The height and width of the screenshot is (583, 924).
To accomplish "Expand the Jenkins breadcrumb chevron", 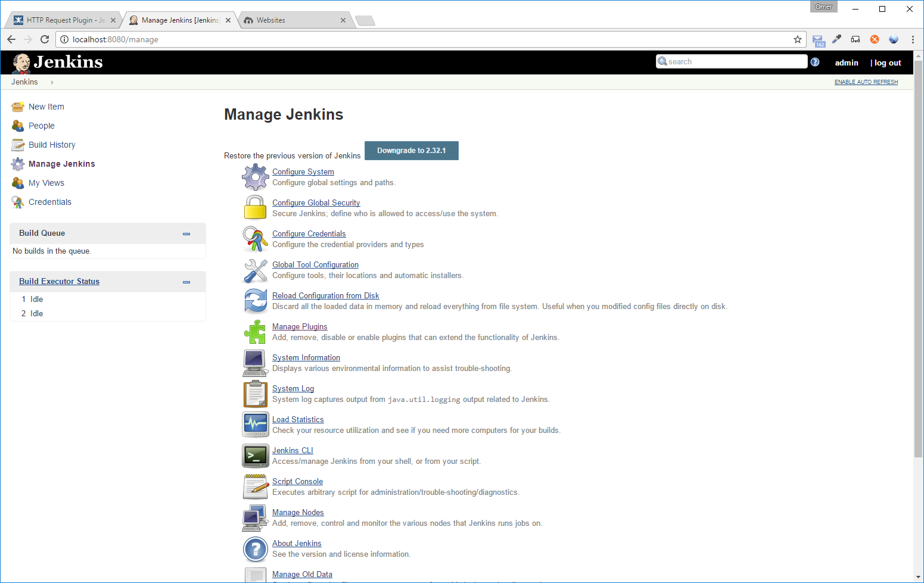I will pos(52,82).
